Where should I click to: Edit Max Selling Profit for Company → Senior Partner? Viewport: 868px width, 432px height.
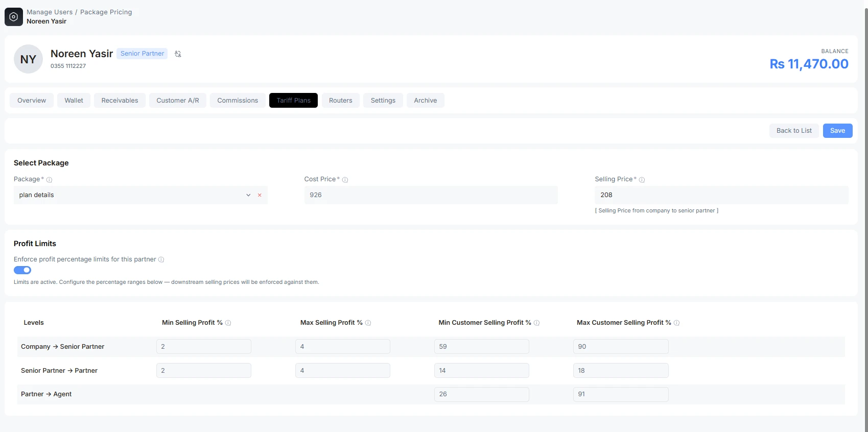[343, 347]
